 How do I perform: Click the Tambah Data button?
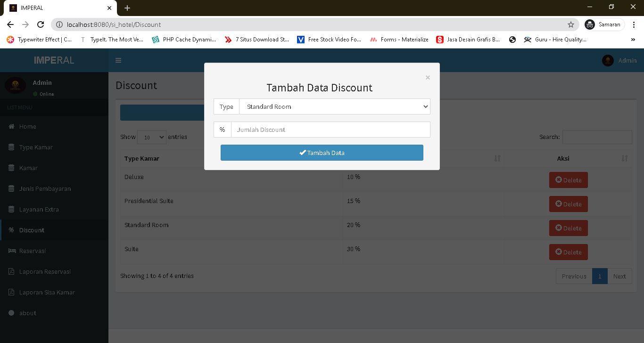click(x=322, y=153)
